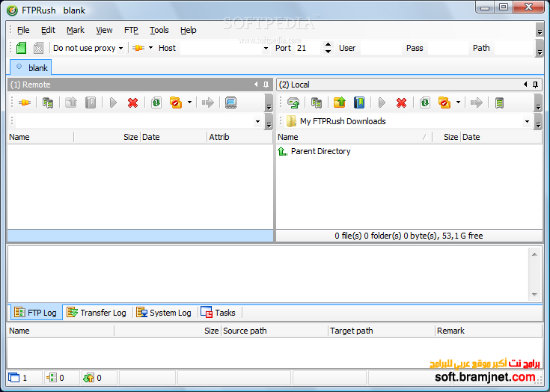Select the blank session tab
The width and height of the screenshot is (550, 392).
[x=31, y=67]
